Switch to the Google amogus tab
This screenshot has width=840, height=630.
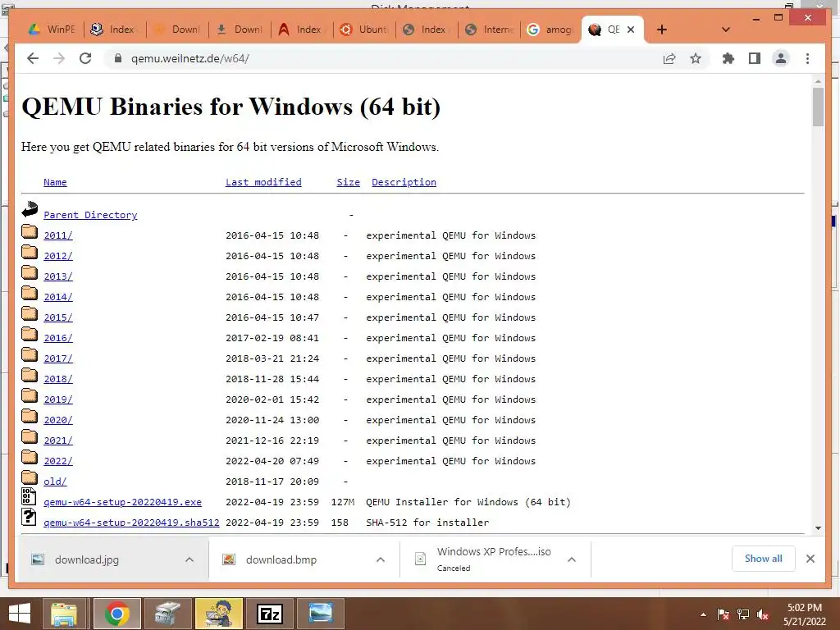pyautogui.click(x=550, y=30)
